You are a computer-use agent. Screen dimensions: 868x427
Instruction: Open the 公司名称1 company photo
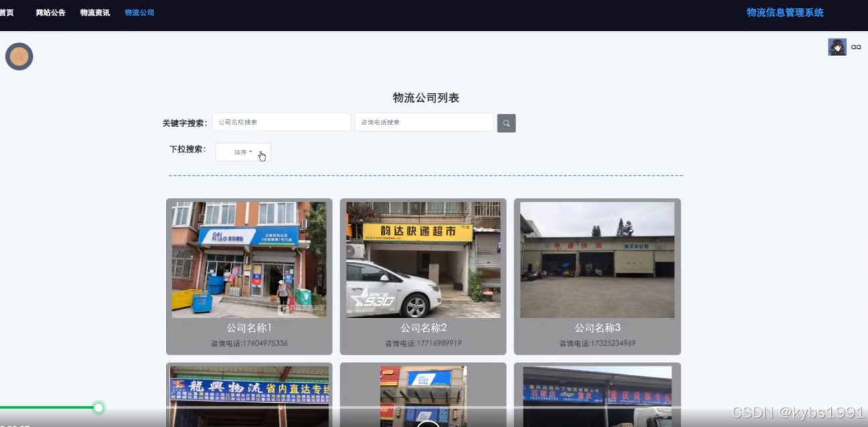tap(249, 260)
